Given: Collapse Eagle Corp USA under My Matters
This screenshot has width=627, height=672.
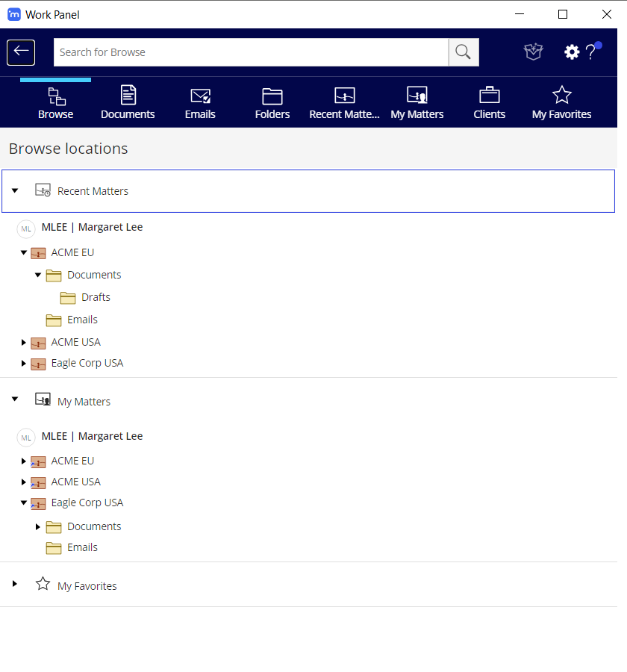Looking at the screenshot, I should (24, 503).
